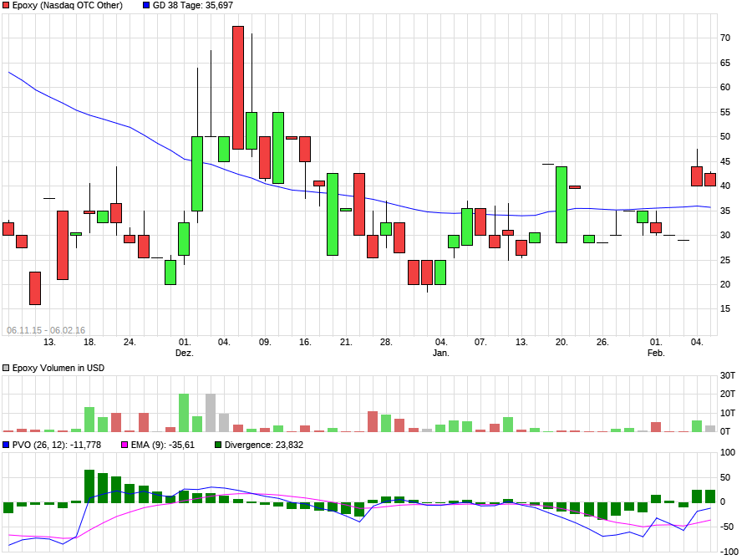
Task: Click the 'Divergence: 23,832' label
Action: point(264,445)
